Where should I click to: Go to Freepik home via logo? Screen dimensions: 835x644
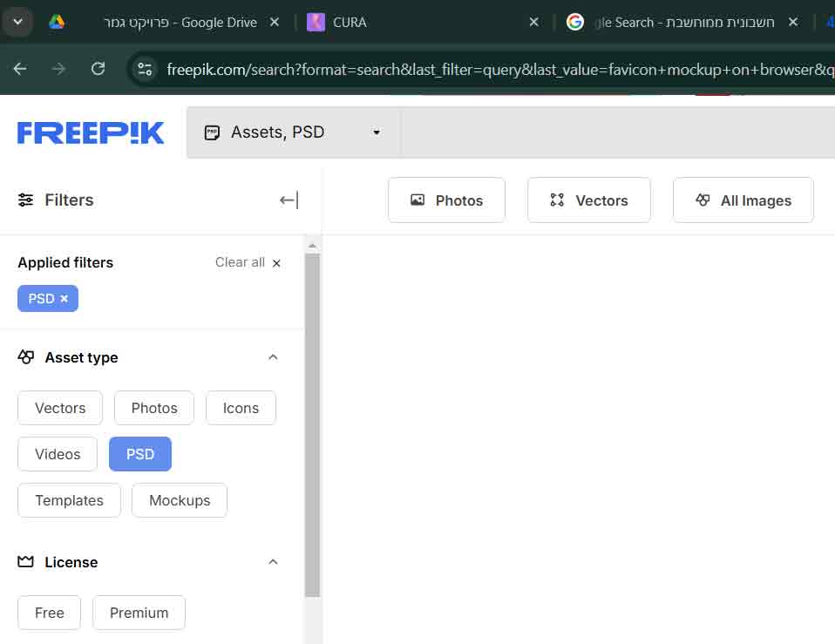(91, 132)
